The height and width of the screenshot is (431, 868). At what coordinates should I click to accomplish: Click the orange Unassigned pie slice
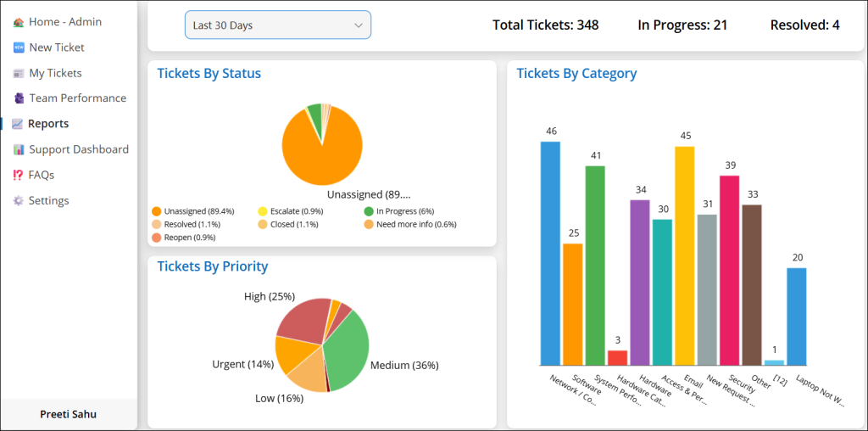click(324, 160)
